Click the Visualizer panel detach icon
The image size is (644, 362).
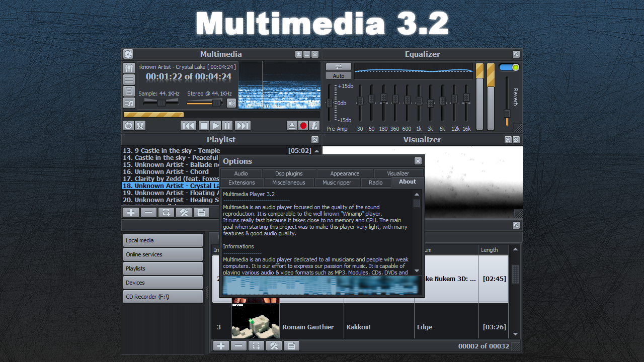[x=516, y=140]
